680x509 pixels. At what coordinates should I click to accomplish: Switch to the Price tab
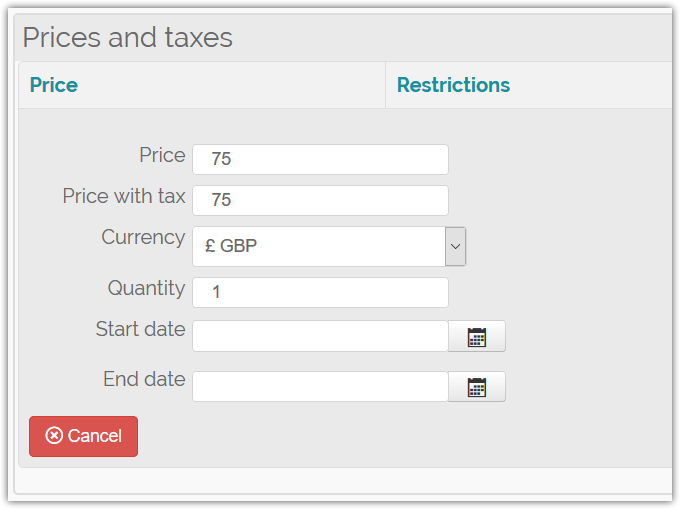54,85
